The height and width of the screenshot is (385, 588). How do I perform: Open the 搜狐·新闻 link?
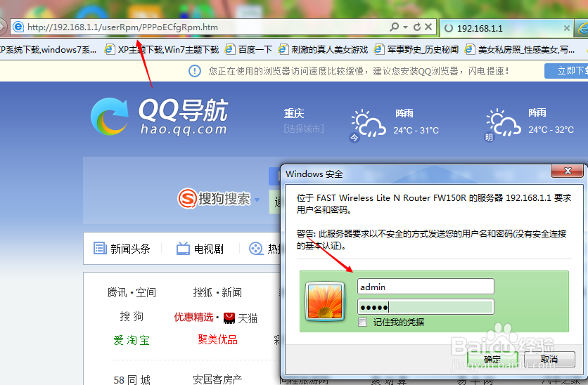click(217, 292)
